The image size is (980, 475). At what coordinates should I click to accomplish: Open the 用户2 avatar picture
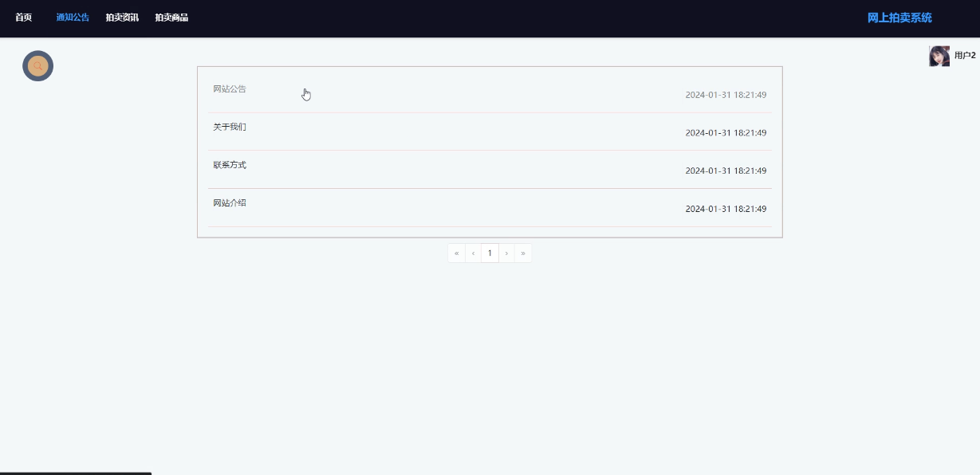(939, 56)
